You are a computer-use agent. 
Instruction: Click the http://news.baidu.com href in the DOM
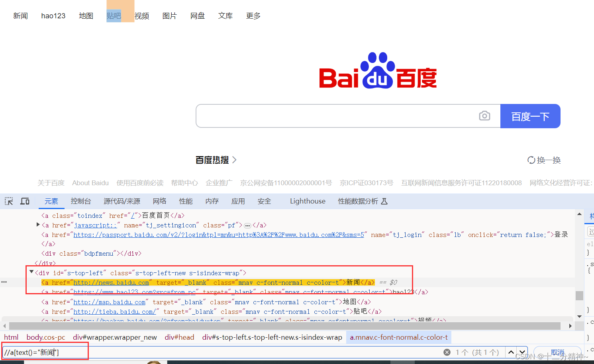click(111, 282)
